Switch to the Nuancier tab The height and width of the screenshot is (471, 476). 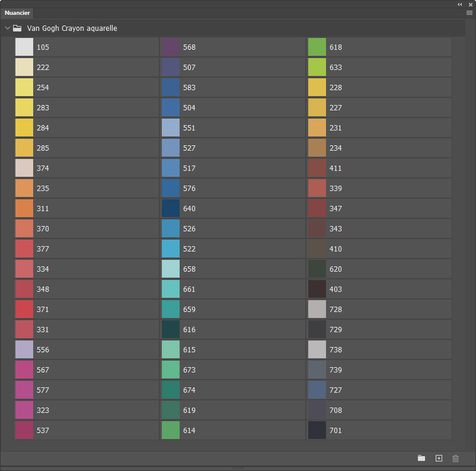point(17,13)
